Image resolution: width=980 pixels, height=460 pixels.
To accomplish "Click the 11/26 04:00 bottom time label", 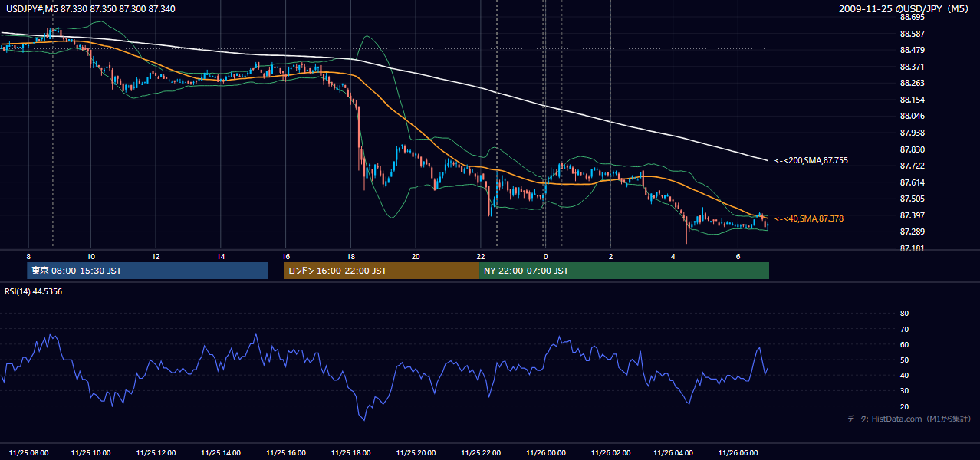I will click(x=674, y=452).
